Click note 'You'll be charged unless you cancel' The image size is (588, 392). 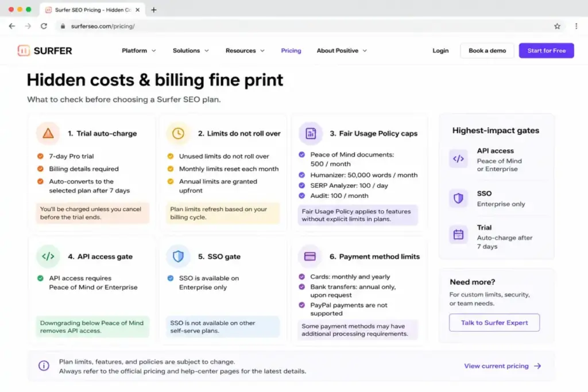tap(92, 213)
